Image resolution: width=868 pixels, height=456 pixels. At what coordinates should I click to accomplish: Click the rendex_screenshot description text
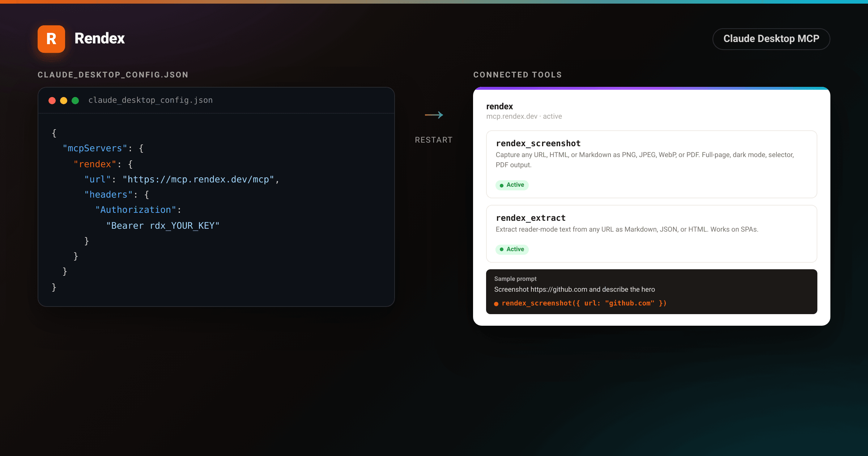tap(645, 160)
